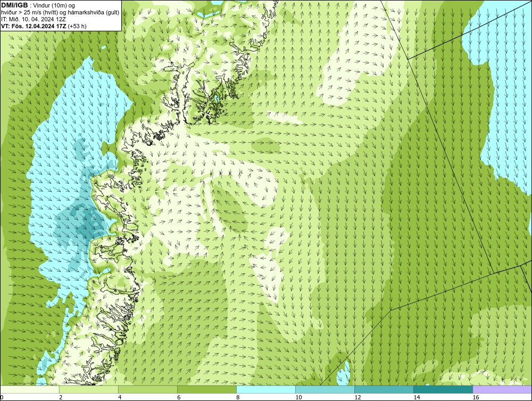Click the 10–12 m/s cyan legend swatch
Image resolution: width=532 pixels, height=401 pixels.
(x=325, y=389)
